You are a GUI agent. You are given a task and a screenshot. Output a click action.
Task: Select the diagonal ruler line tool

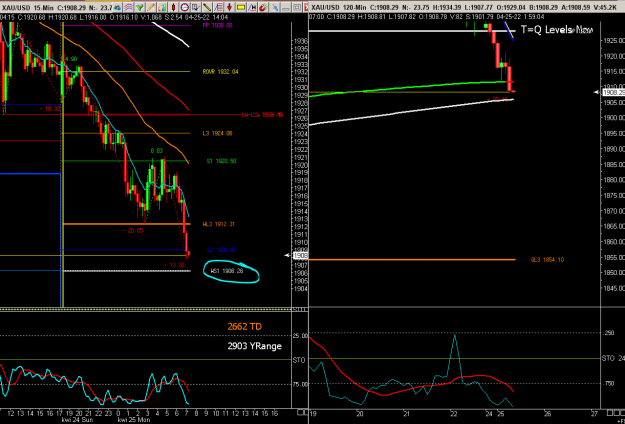[207, 7]
